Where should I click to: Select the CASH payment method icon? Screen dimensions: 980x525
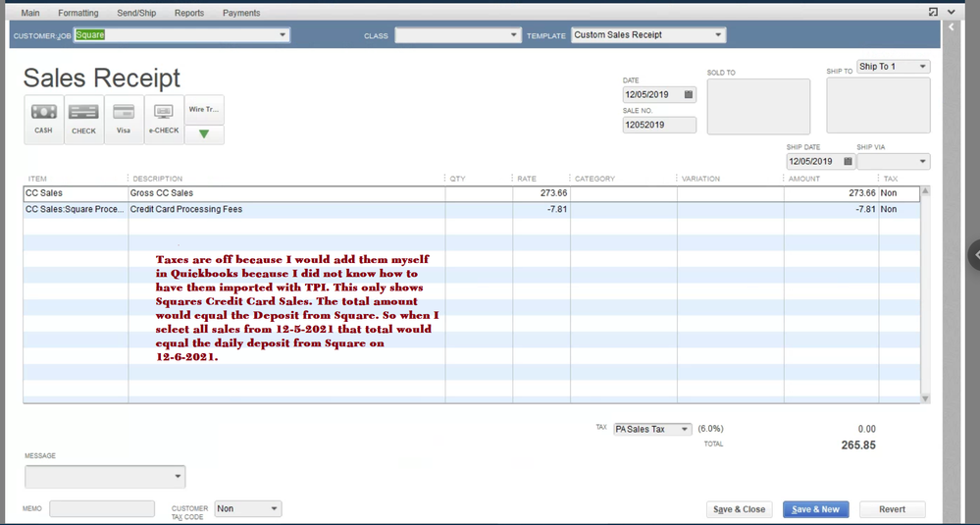tap(43, 119)
